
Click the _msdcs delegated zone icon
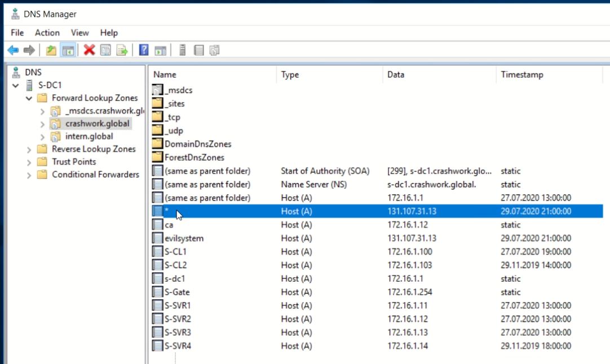pos(157,90)
